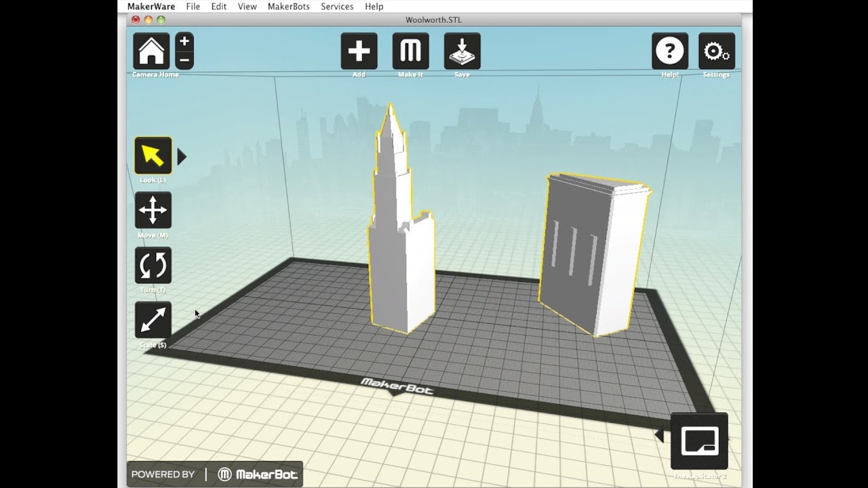Click the Add model icon

click(359, 51)
